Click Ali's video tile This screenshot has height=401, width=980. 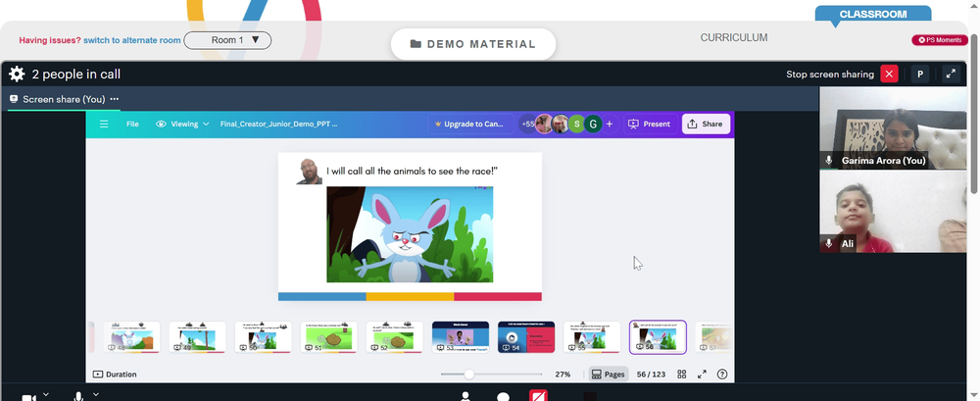(893, 212)
